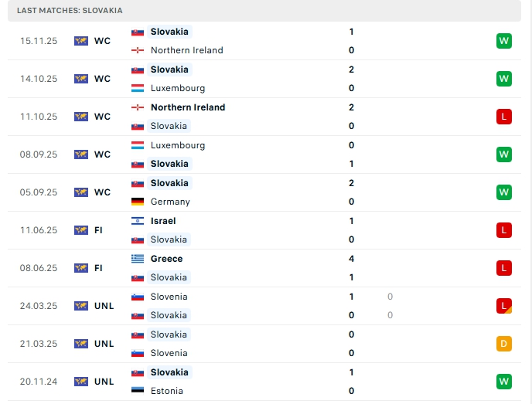Click the UNL competition label on 20.11.24

pyautogui.click(x=104, y=382)
